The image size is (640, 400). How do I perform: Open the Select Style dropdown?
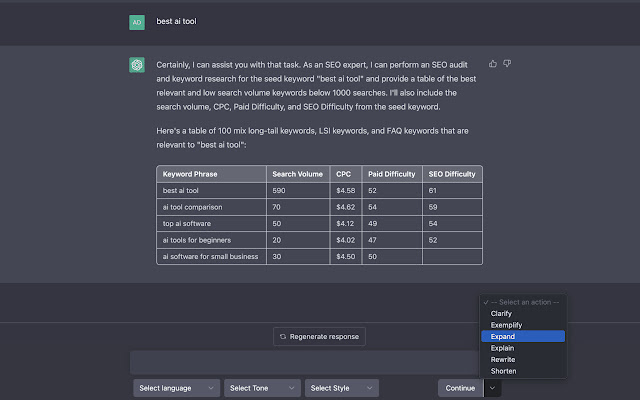coord(341,388)
